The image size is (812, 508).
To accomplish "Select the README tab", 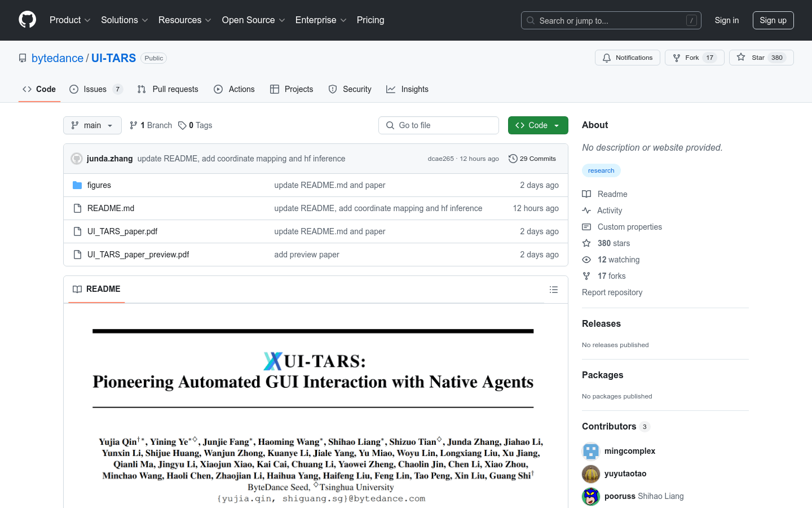I will [x=96, y=289].
